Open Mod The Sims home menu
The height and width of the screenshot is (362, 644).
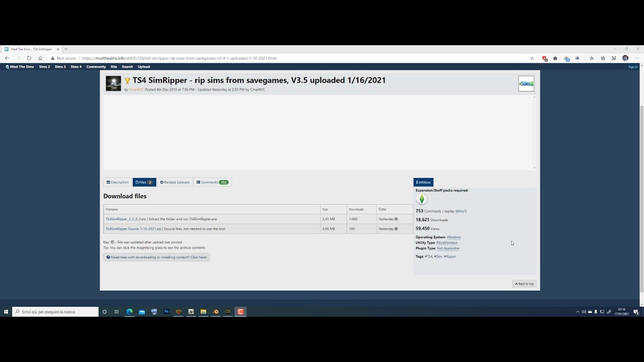pyautogui.click(x=20, y=67)
